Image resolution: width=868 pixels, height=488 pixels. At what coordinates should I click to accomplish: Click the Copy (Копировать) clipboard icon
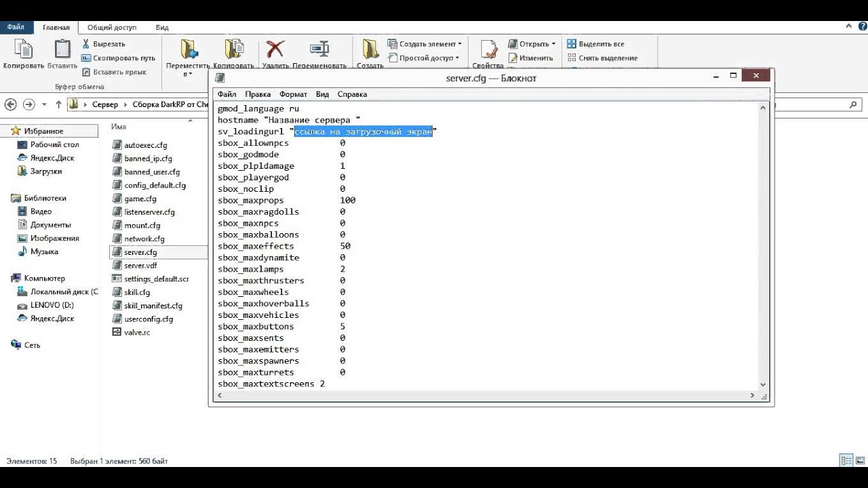tap(23, 49)
